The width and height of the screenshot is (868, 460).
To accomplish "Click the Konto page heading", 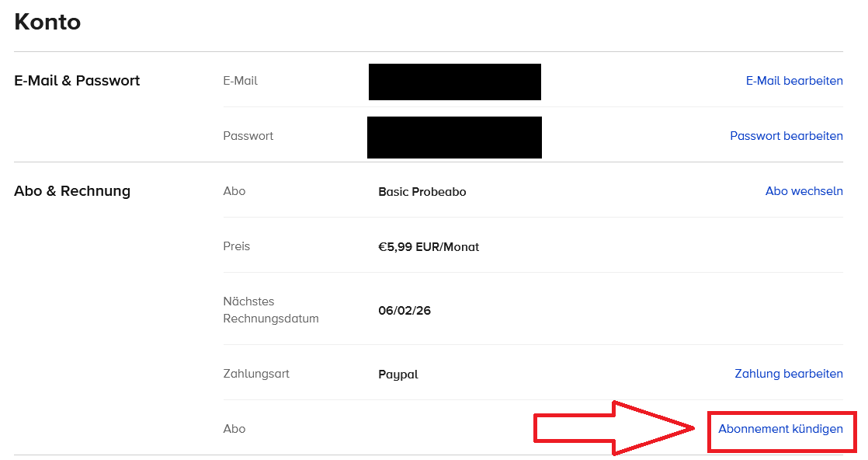I will point(47,22).
